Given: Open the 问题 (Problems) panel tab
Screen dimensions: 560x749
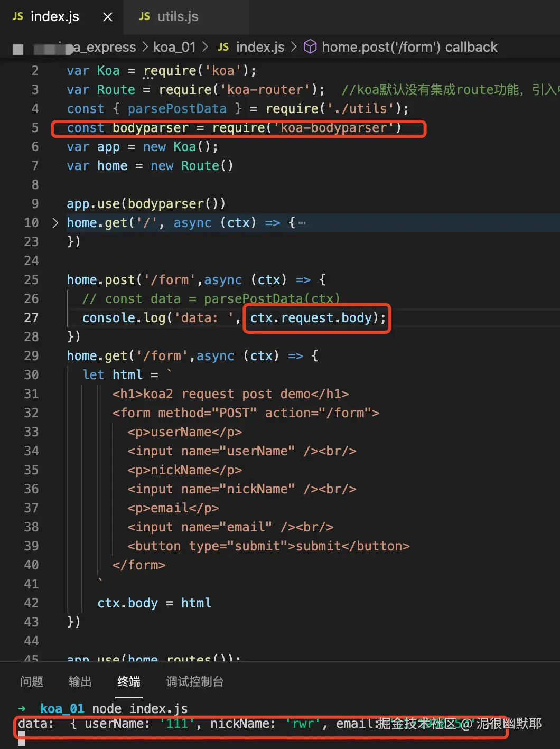Looking at the screenshot, I should pos(32,681).
